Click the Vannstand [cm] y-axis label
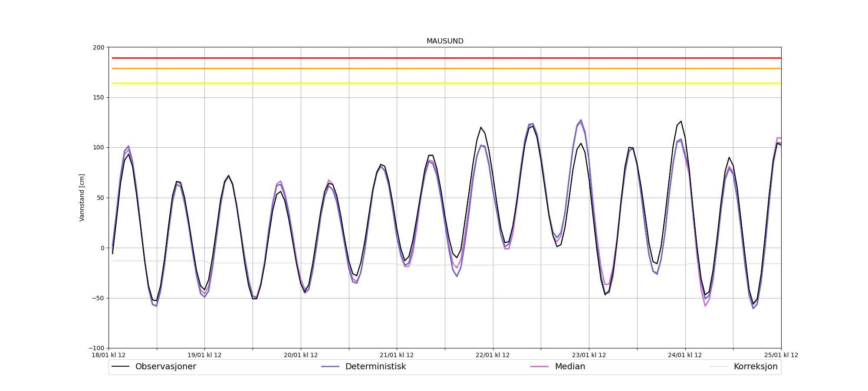The width and height of the screenshot is (868, 391). (82, 198)
